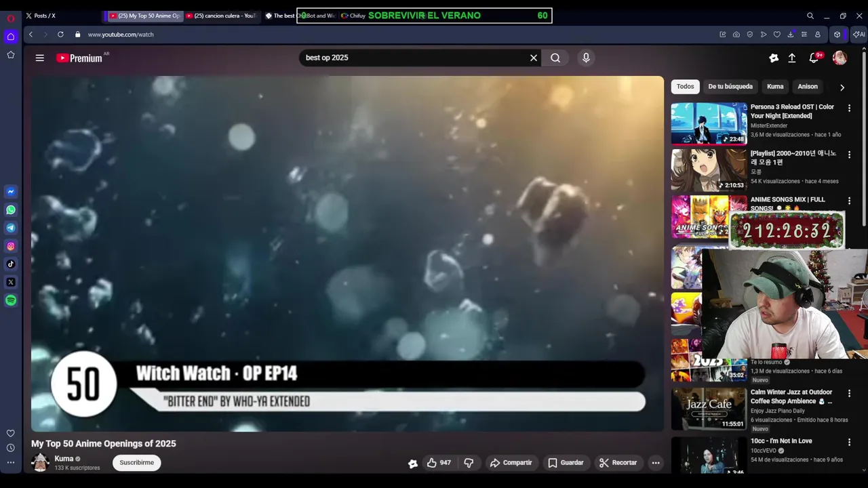Open Persona 3 Reload OST thumbnail
The width and height of the screenshot is (868, 488).
tap(709, 123)
